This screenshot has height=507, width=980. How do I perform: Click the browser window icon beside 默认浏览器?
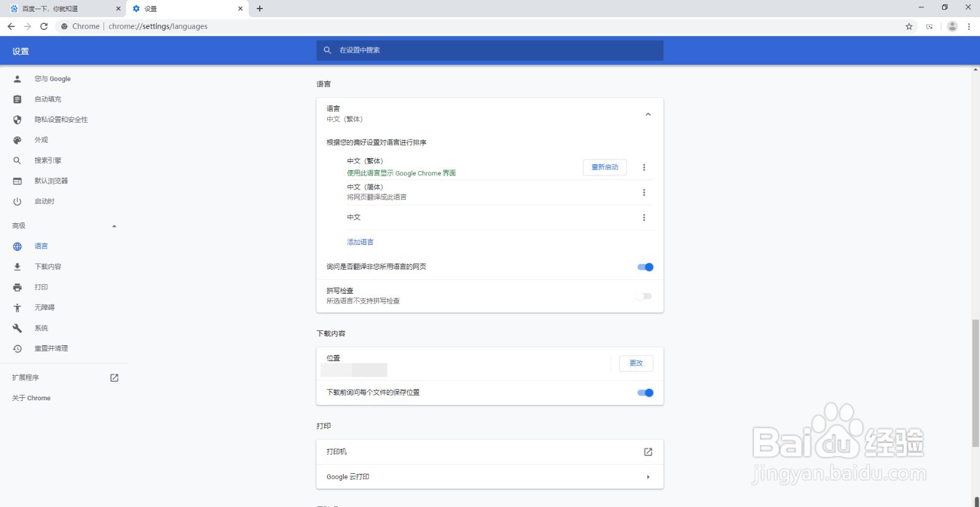click(17, 181)
